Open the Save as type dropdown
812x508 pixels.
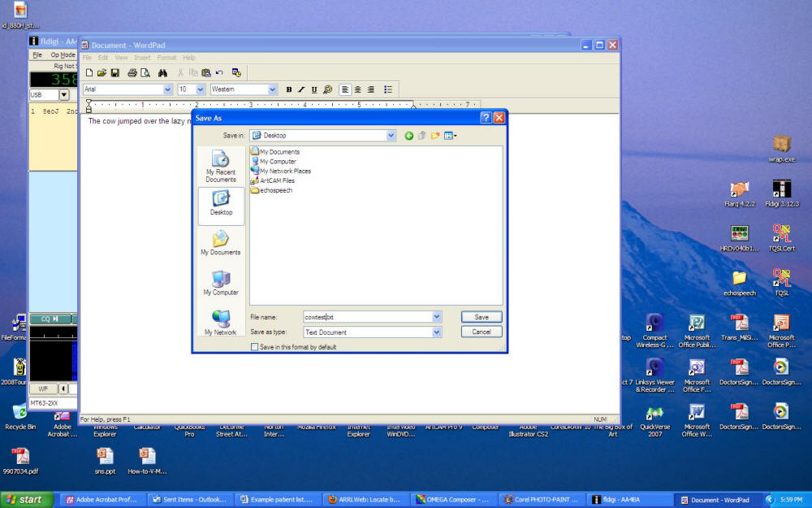pos(437,332)
